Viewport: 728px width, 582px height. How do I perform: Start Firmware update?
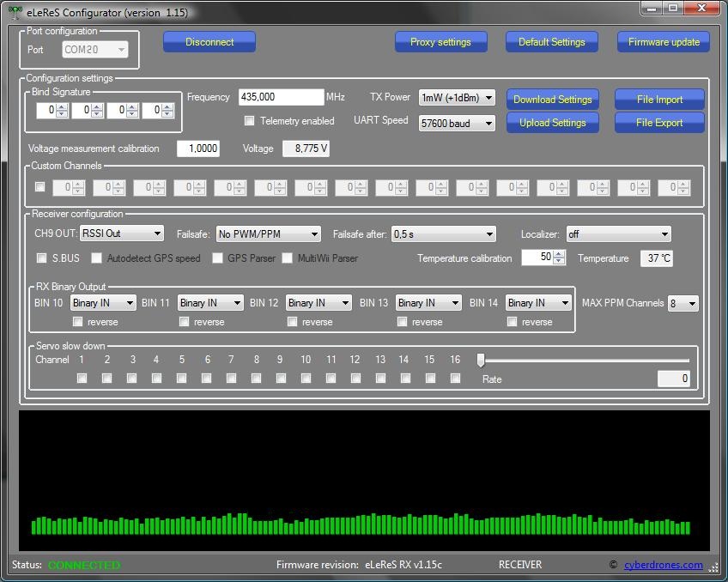[x=664, y=42]
